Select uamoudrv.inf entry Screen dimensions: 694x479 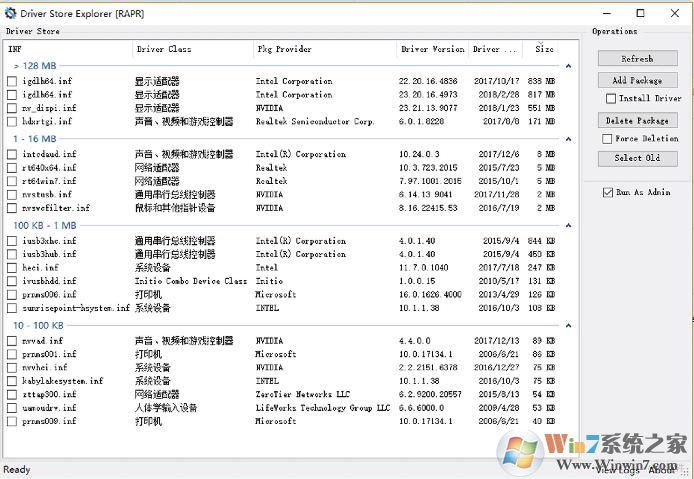[x=49, y=408]
